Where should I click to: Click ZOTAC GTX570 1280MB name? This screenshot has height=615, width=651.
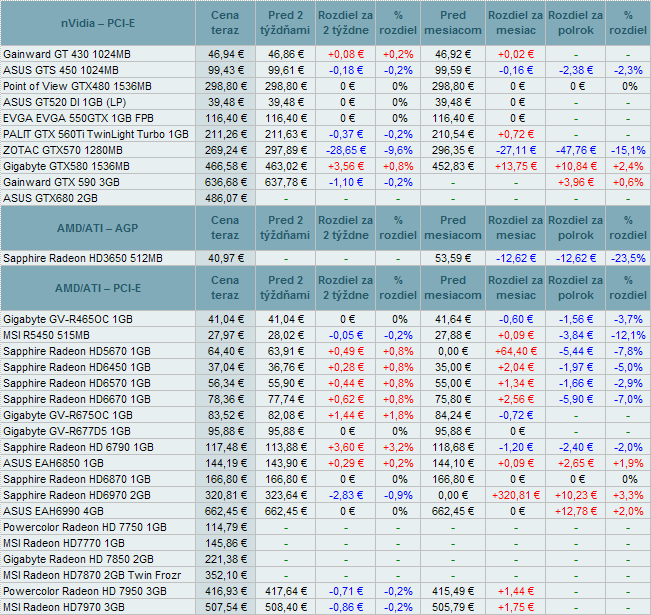coord(63,150)
